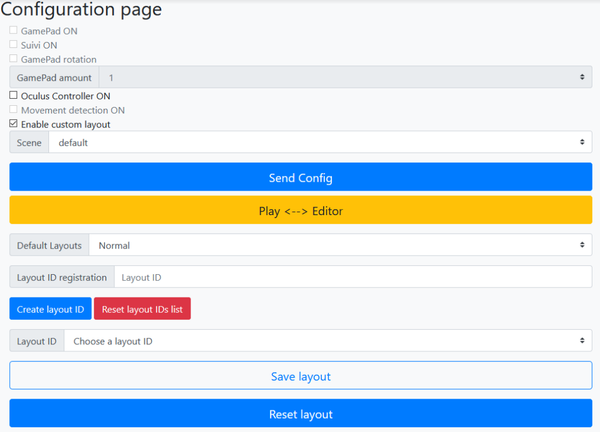Tick the Suivi ON checkbox

[14, 45]
